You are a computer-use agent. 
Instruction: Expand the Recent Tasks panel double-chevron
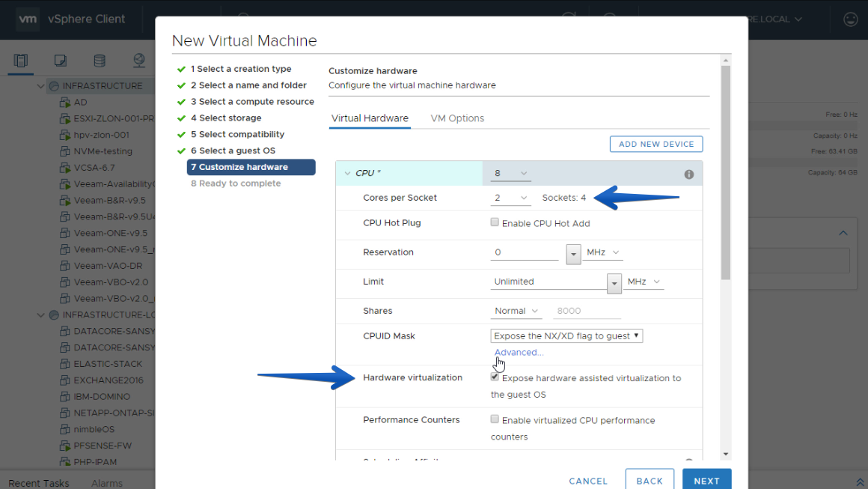pos(860,482)
